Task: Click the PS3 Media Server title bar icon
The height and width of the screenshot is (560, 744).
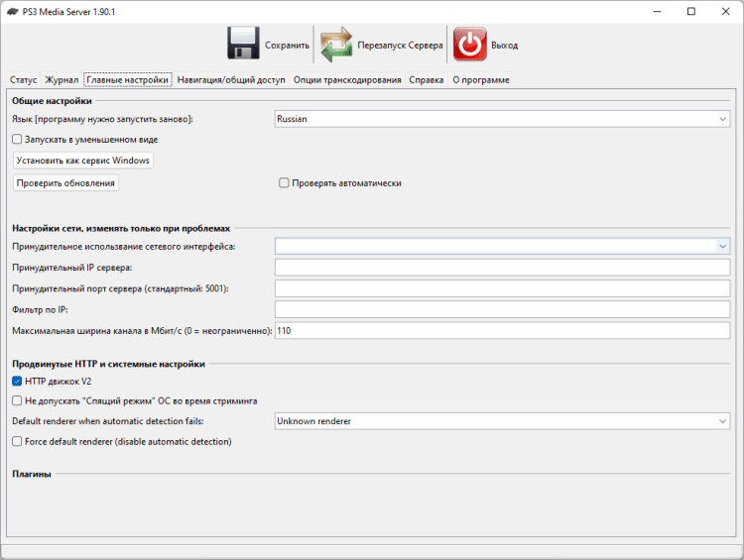Action: pyautogui.click(x=12, y=11)
